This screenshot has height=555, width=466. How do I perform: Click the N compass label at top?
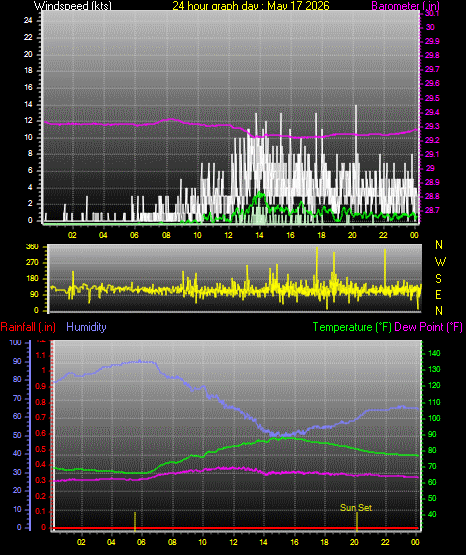(439, 245)
